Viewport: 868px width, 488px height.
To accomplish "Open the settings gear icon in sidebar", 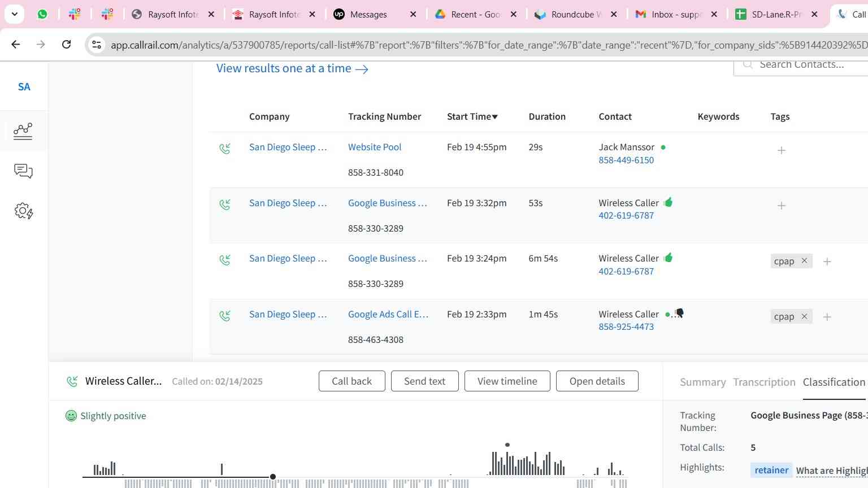I will point(23,211).
